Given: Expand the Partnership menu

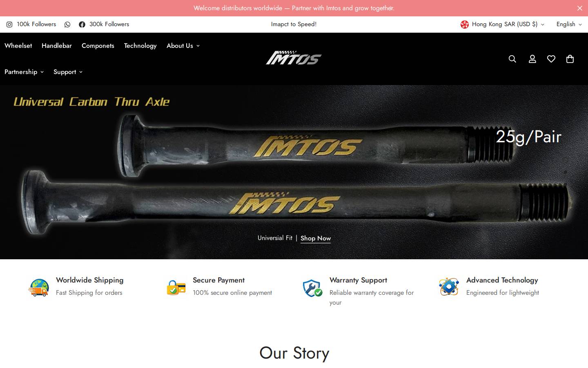Looking at the screenshot, I should [x=24, y=72].
